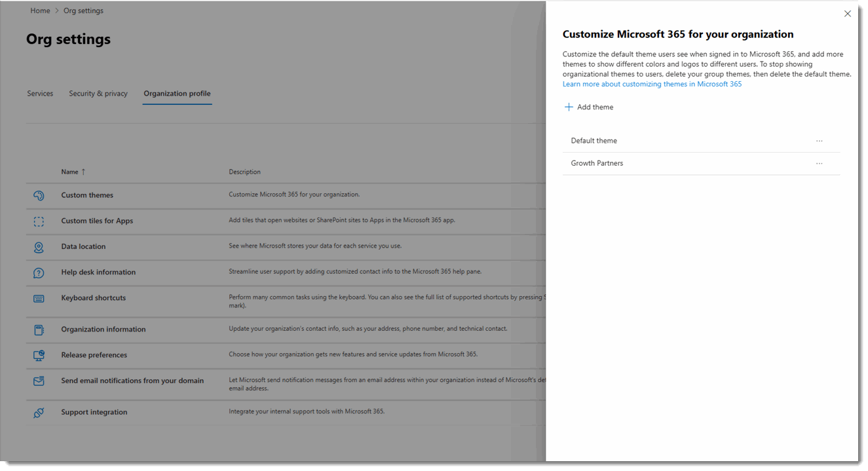
Task: Open more options for Growth Partners theme
Action: point(819,164)
